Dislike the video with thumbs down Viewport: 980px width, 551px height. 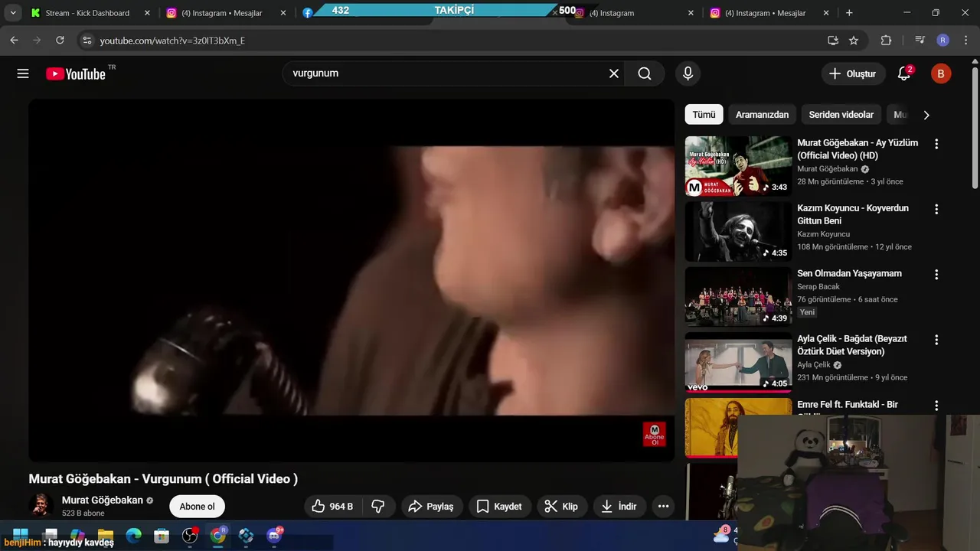click(x=378, y=506)
